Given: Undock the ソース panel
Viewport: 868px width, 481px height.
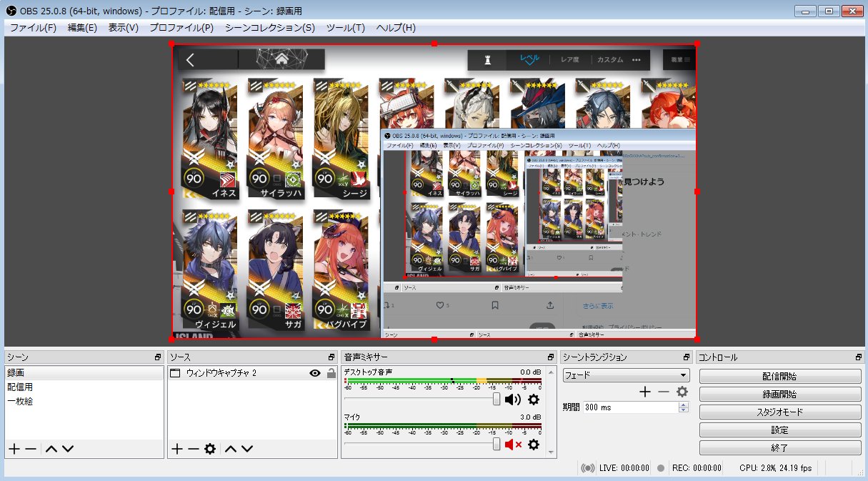Looking at the screenshot, I should (331, 357).
